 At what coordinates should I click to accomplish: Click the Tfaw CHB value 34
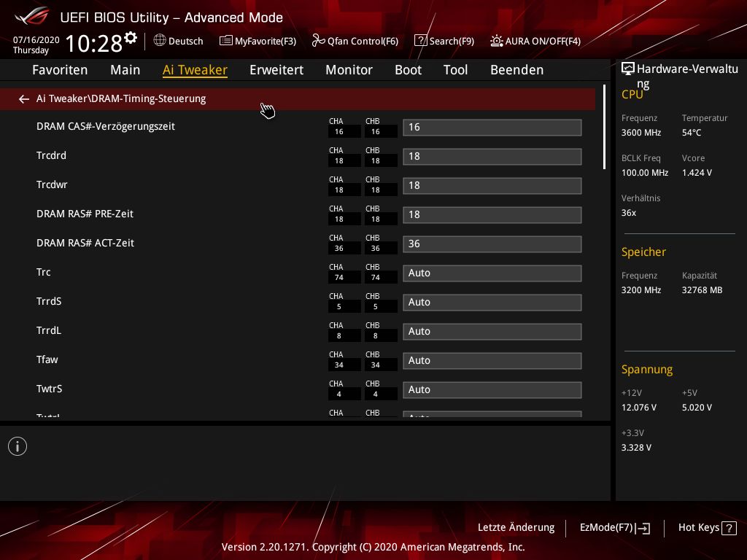(376, 365)
